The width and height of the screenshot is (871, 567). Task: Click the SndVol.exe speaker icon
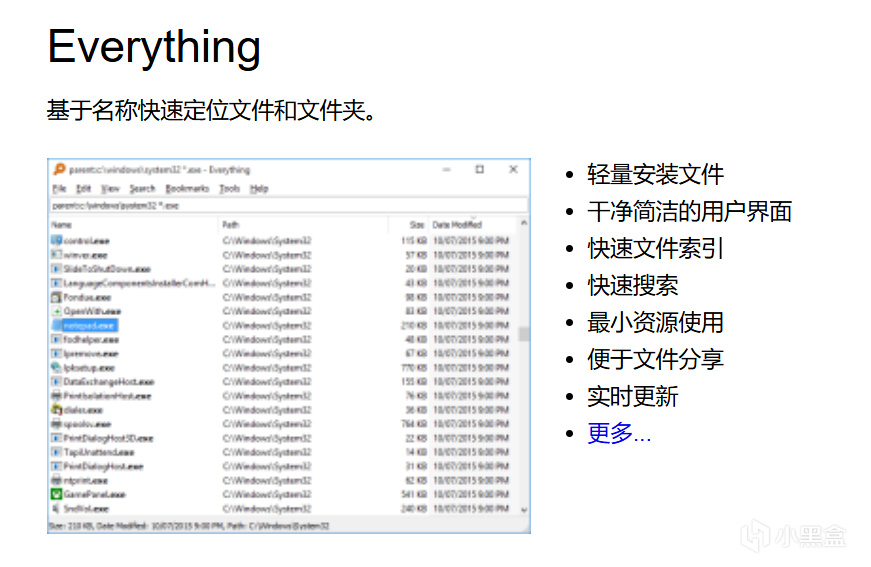56,509
